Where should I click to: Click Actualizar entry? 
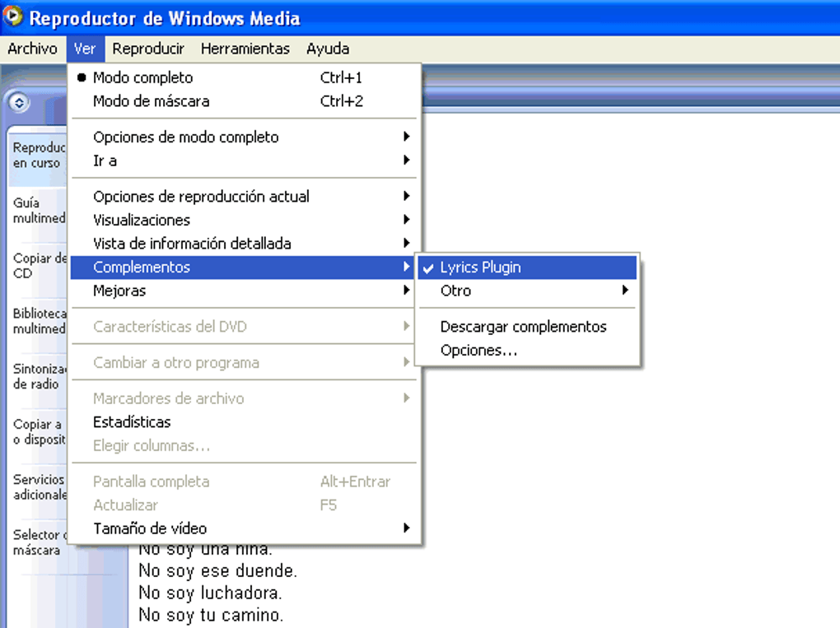[x=246, y=505]
